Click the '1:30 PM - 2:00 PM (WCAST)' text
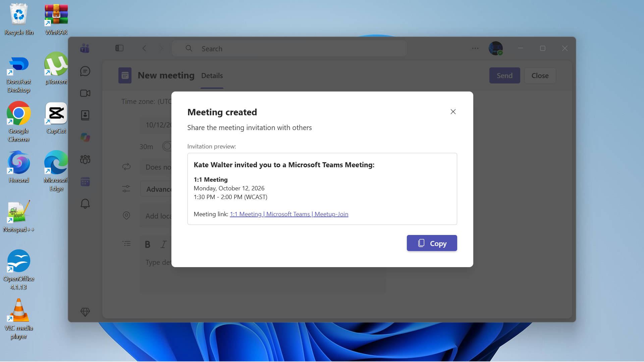The width and height of the screenshot is (644, 362). point(230,197)
